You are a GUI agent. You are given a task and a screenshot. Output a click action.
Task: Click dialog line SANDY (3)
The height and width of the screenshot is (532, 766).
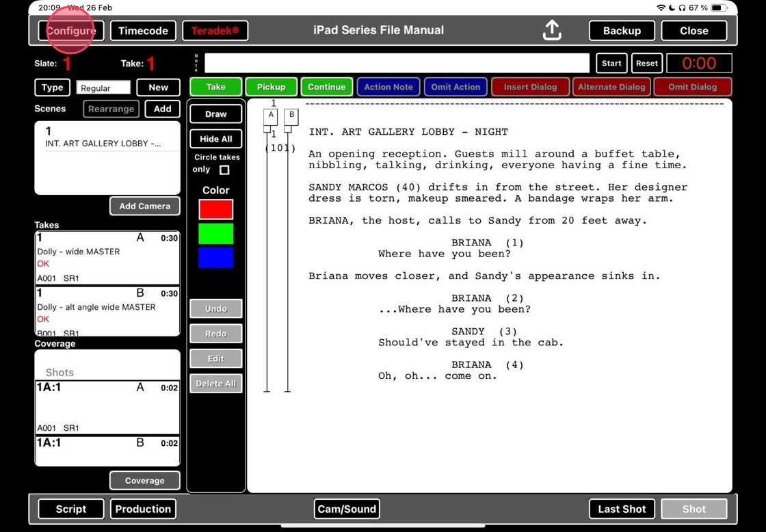484,331
